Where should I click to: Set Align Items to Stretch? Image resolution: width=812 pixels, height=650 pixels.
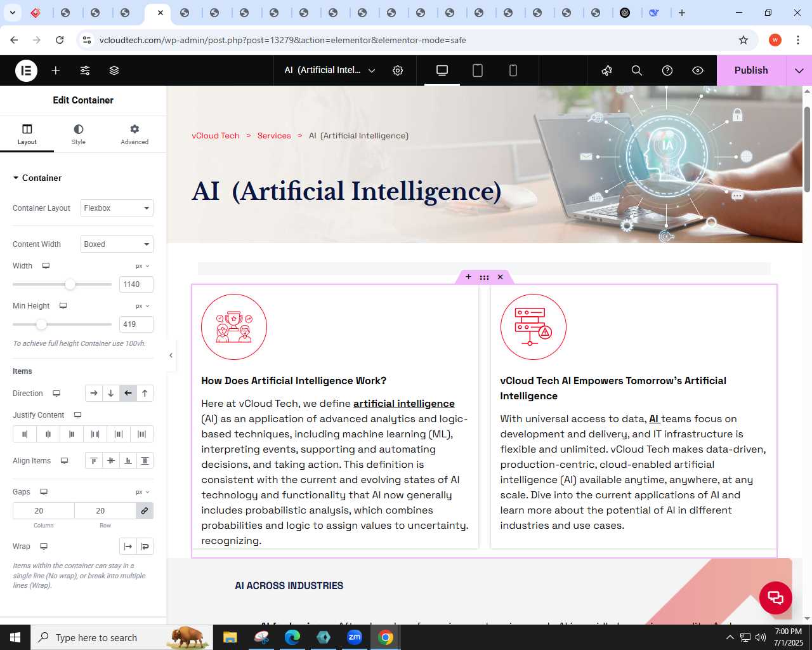145,461
